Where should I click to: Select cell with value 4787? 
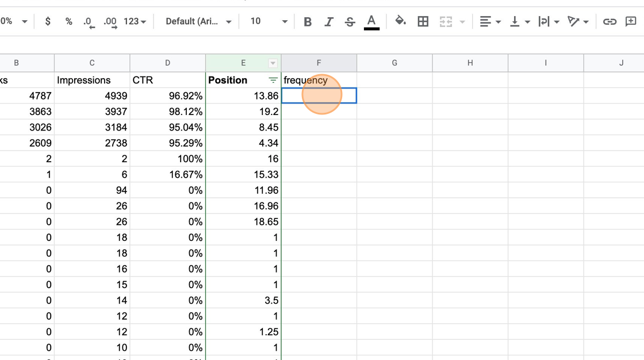pos(27,96)
